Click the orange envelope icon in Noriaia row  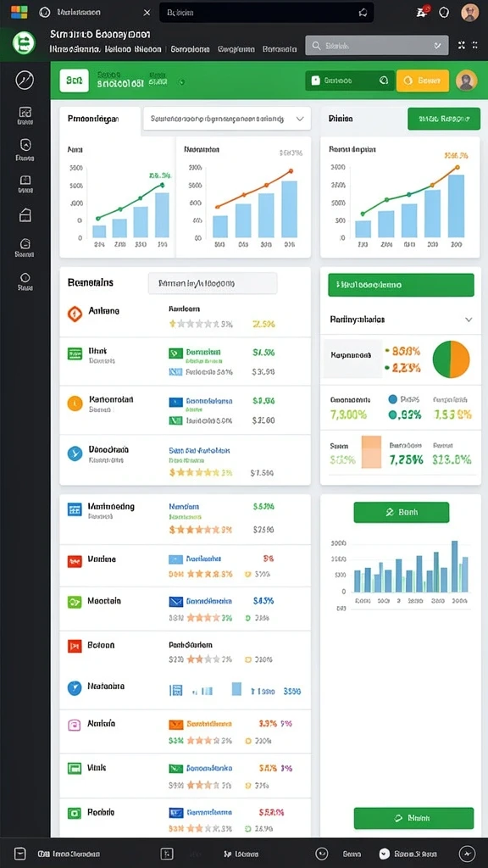[x=175, y=724]
